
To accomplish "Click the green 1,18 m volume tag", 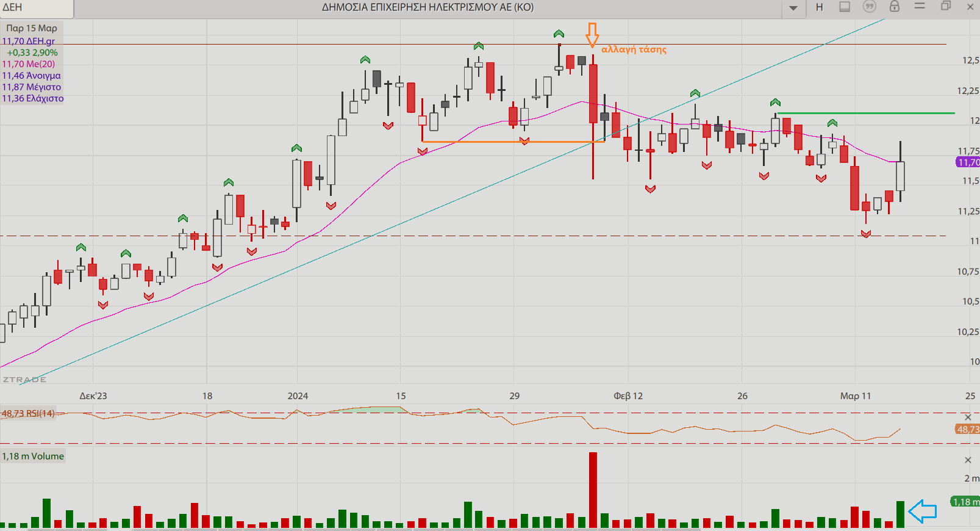I will click(965, 502).
